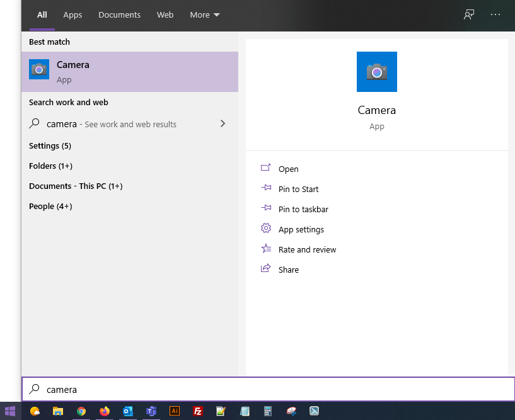Open Notepad from the taskbar

[x=245, y=411]
